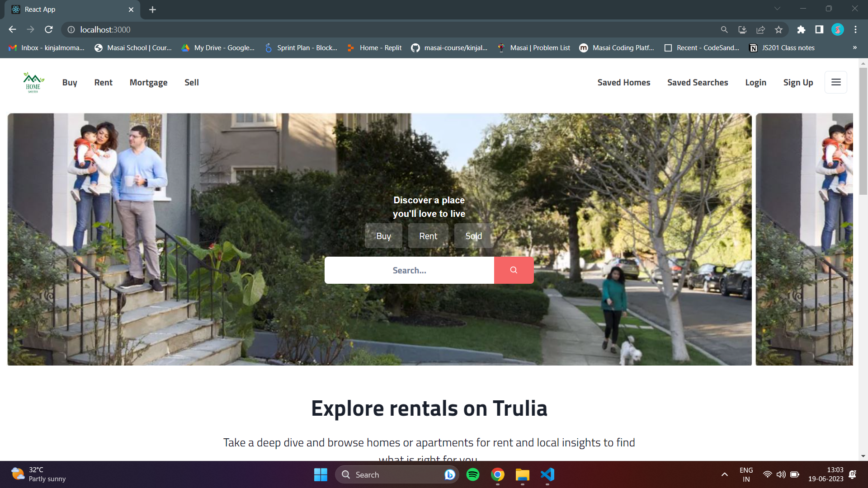
Task: Focus the Search... input field
Action: coord(409,270)
